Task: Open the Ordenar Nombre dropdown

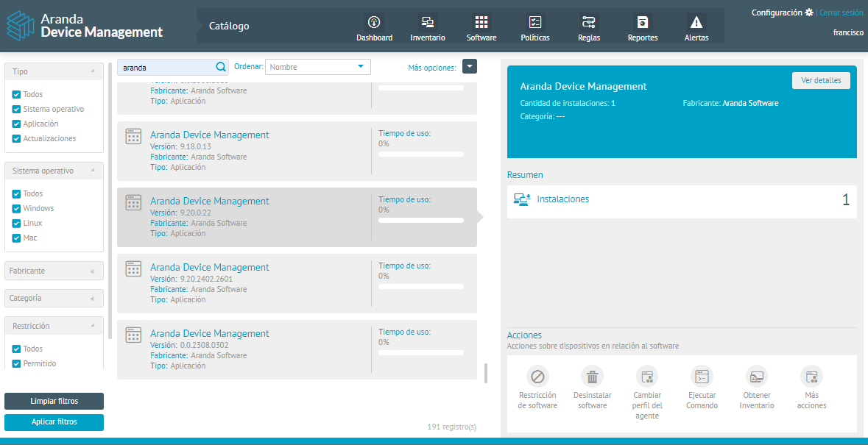Action: tap(317, 67)
